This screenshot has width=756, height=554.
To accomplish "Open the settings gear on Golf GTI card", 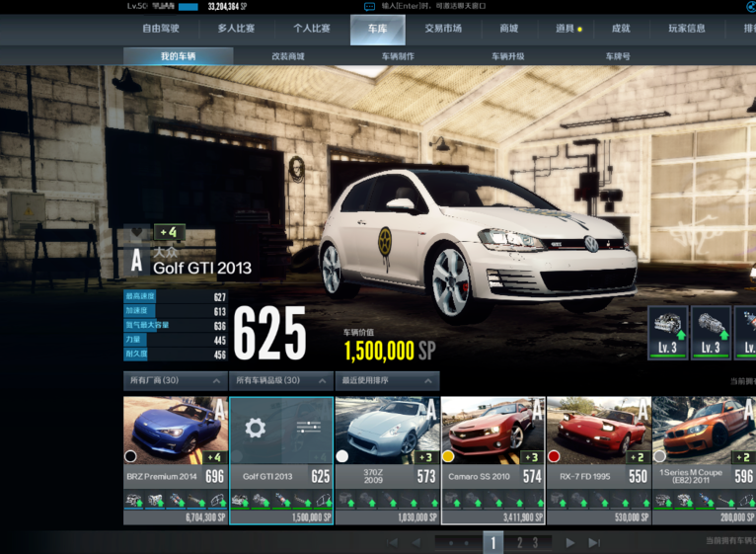I will (x=255, y=428).
